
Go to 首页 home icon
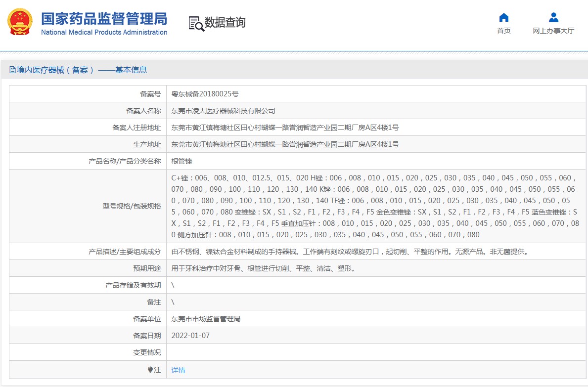pos(503,18)
